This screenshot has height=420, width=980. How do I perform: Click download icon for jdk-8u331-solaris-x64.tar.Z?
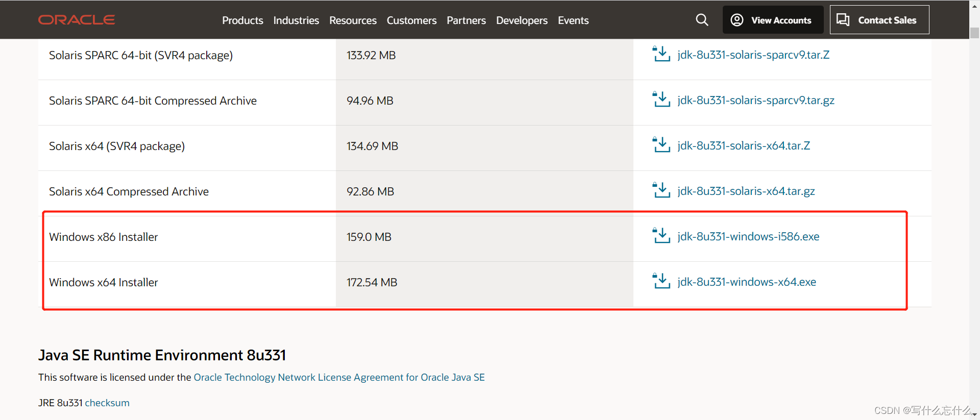[661, 144]
